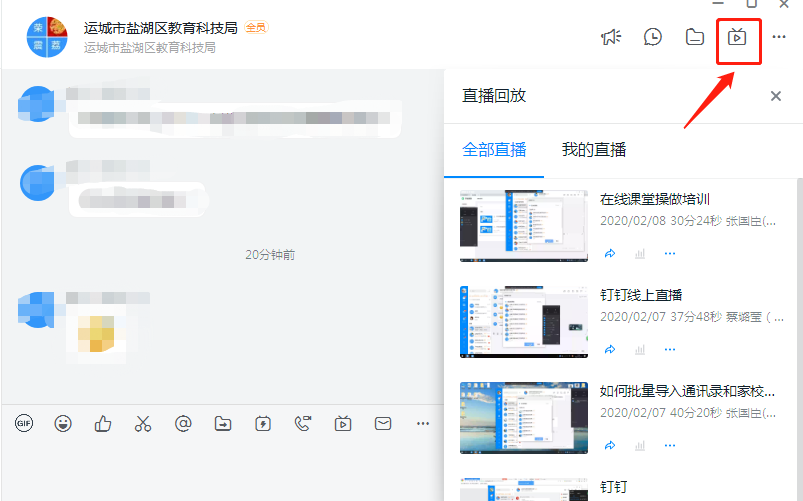Open the DING lightning message icon
Screen dimensions: 803x501
263,423
